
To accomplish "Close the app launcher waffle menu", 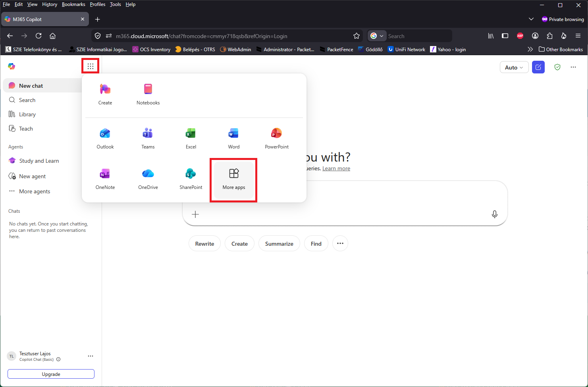I will pyautogui.click(x=91, y=66).
